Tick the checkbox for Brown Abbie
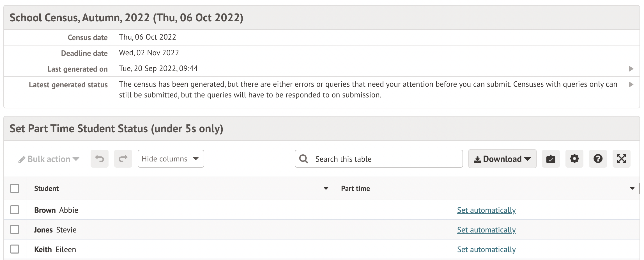Viewport: 644px width, 260px height. [x=15, y=210]
